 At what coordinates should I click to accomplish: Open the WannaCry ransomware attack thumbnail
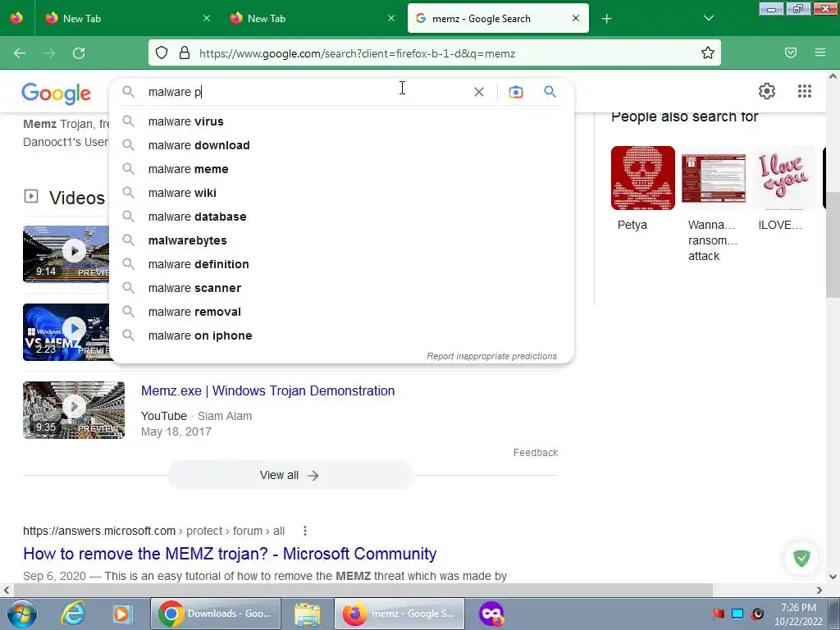[713, 178]
